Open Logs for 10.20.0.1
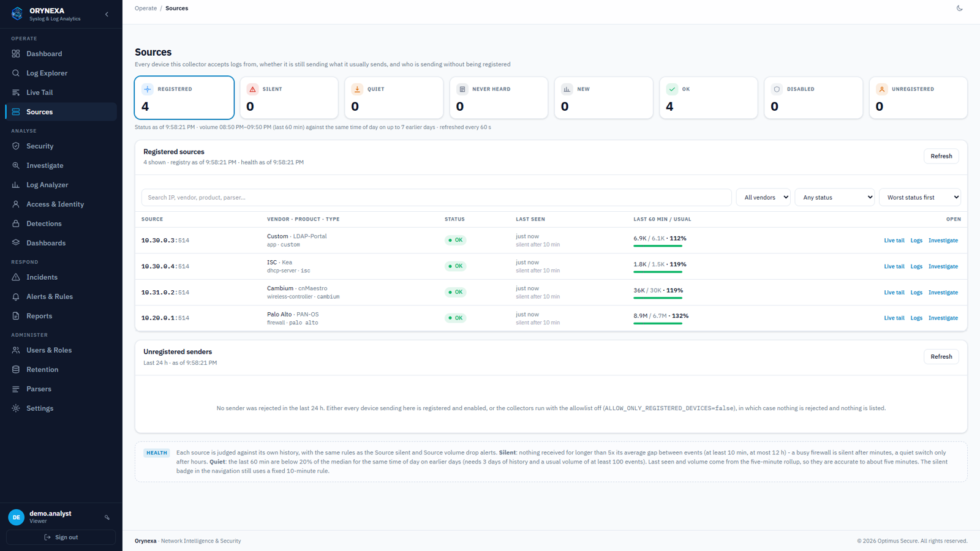The width and height of the screenshot is (980, 551). [x=916, y=318]
